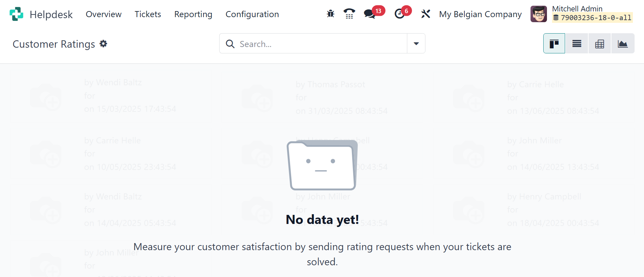Open the Customer Ratings gear settings icon
The height and width of the screenshot is (277, 644).
tap(103, 44)
